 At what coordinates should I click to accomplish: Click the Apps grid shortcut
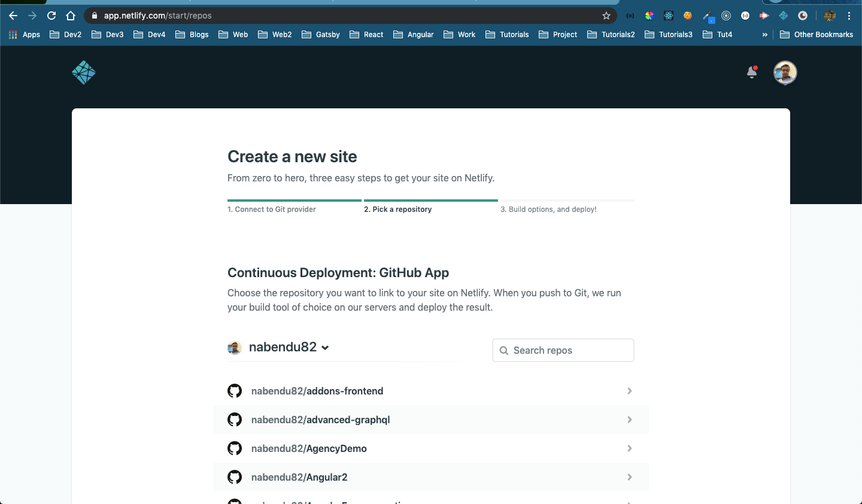click(x=25, y=35)
